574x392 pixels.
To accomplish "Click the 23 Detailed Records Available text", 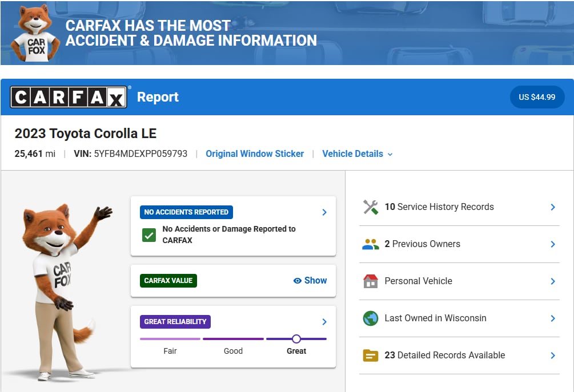I will pos(445,355).
